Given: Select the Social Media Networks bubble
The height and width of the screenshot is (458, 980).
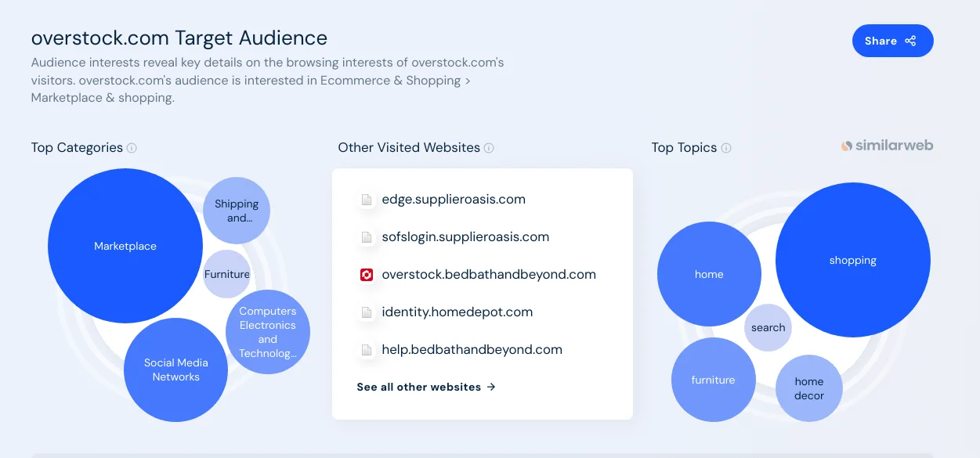Looking at the screenshot, I should pos(176,370).
